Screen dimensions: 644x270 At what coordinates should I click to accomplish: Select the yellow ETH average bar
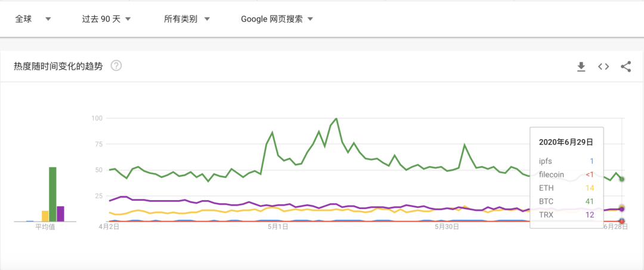(x=45, y=216)
